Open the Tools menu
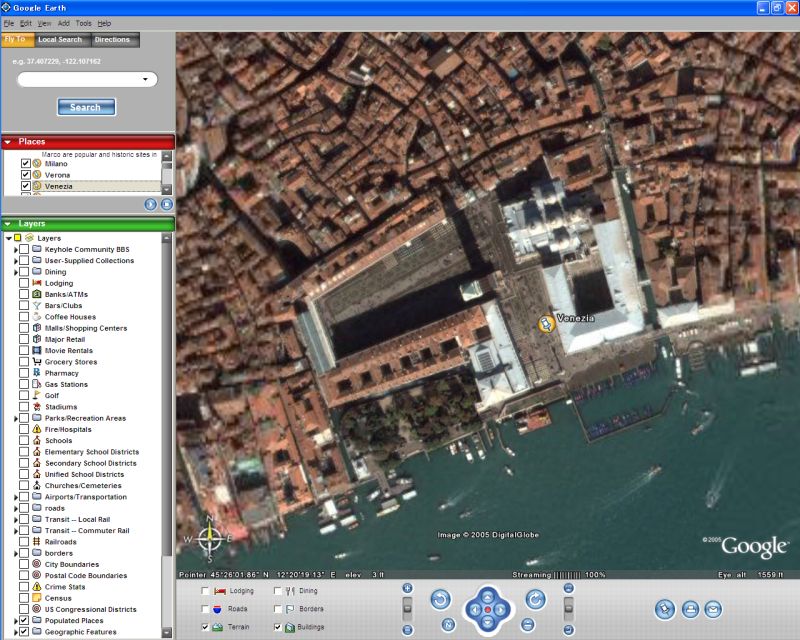Screen dimensions: 800x640 coord(83,23)
